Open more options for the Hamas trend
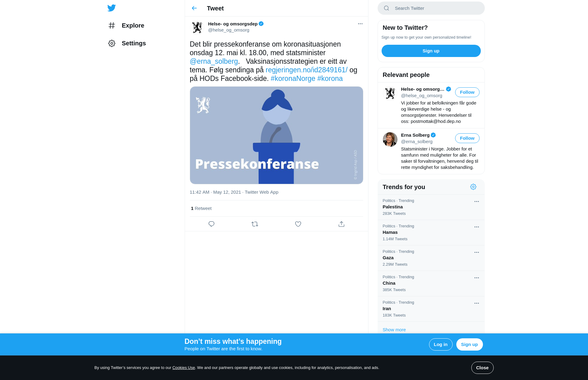The width and height of the screenshot is (588, 380). pos(477,227)
